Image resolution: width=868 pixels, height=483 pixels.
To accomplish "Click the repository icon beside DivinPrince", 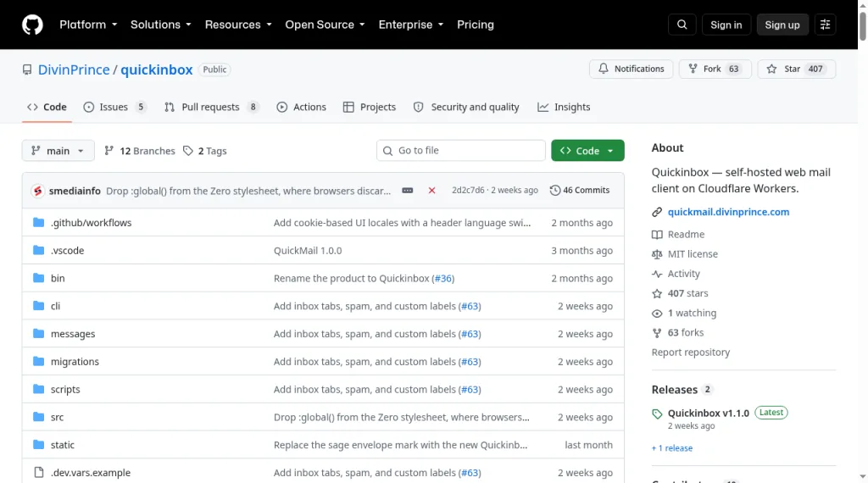I will pos(27,69).
